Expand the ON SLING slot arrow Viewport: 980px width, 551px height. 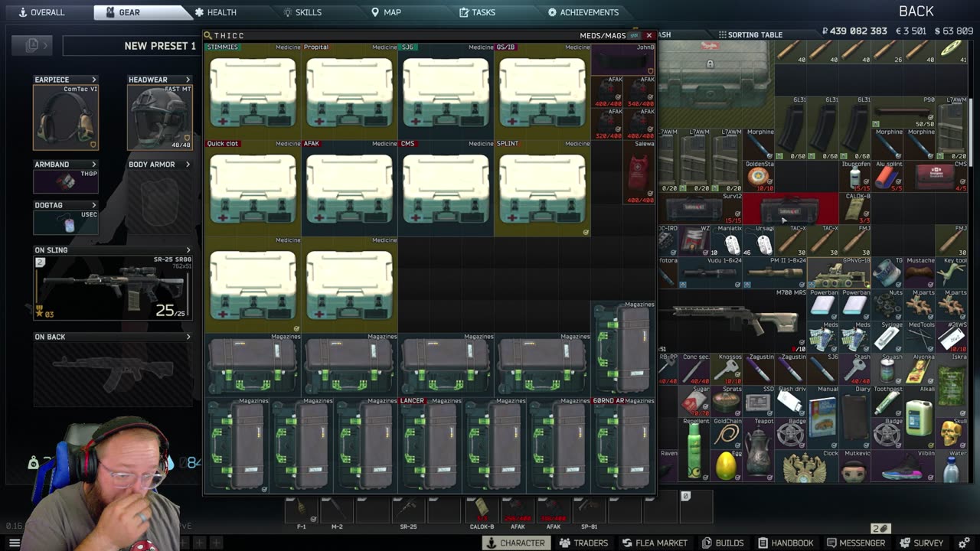[188, 249]
